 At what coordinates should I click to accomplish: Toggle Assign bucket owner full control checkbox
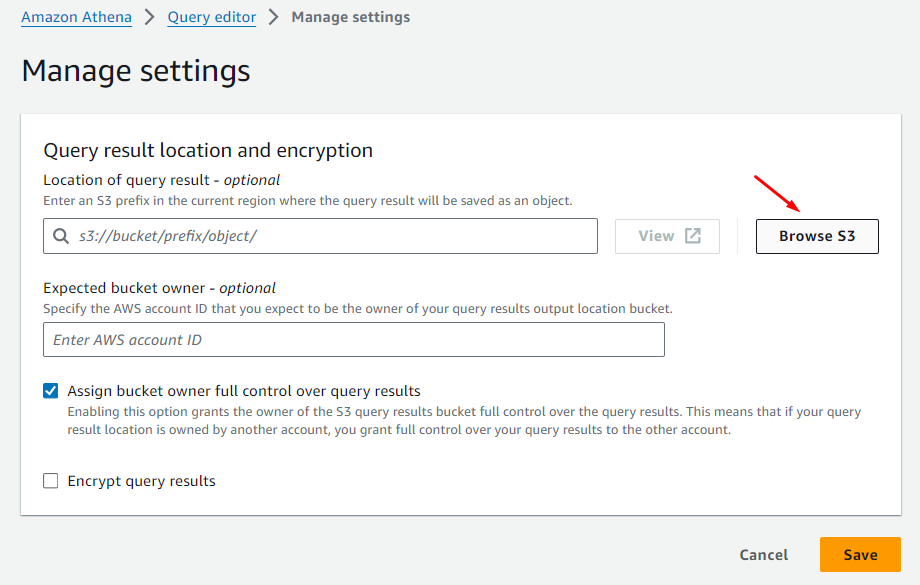[x=51, y=391]
